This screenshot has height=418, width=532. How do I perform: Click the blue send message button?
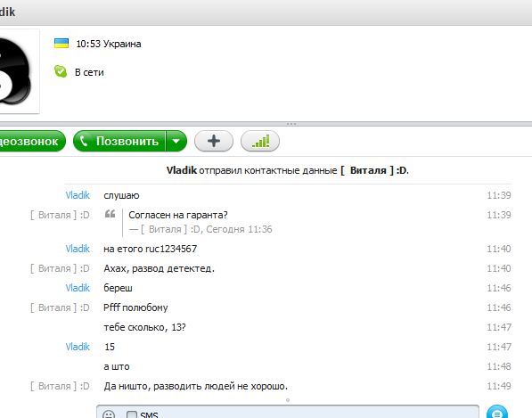tap(497, 413)
